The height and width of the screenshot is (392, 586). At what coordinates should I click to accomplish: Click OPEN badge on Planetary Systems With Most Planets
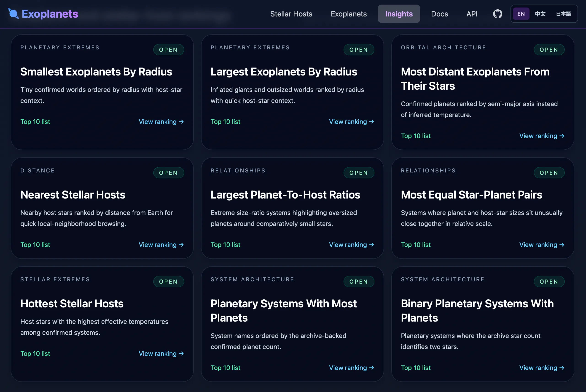[359, 282]
